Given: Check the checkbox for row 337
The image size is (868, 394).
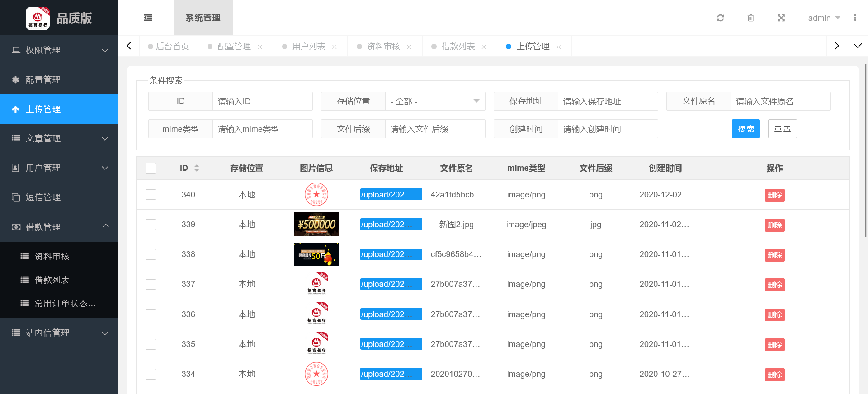Looking at the screenshot, I should 151,284.
